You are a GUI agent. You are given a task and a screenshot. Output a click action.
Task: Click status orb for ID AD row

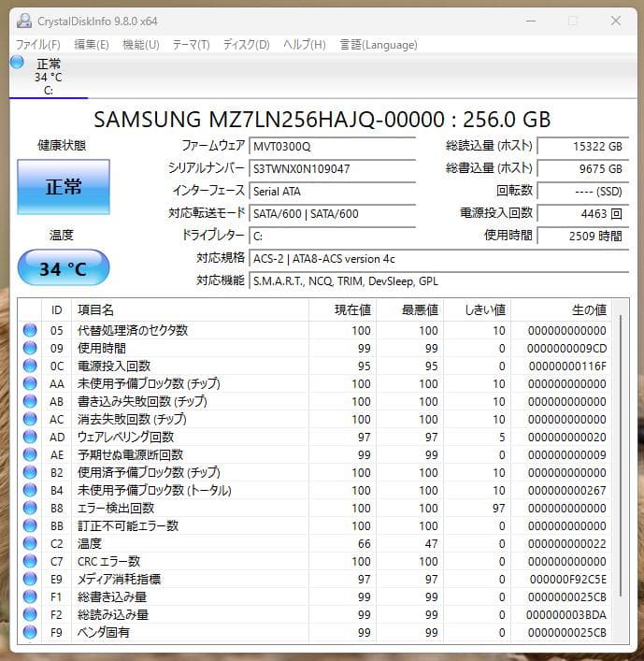click(30, 437)
